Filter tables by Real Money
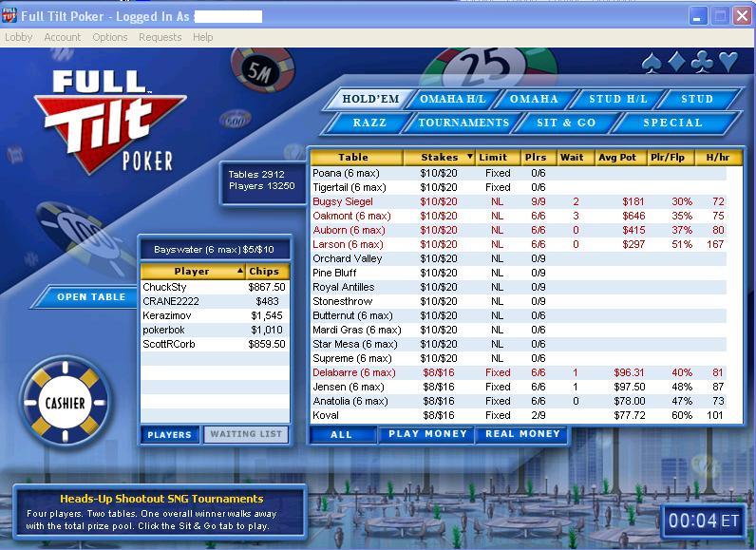Screen dimensions: 756x550 [522, 434]
